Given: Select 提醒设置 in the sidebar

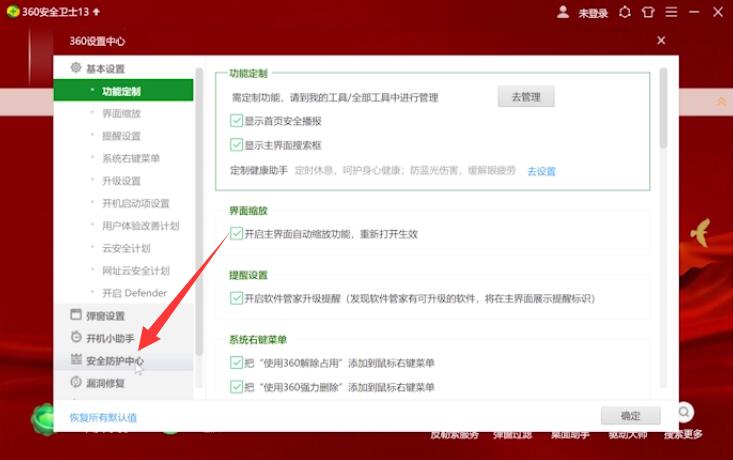Looking at the screenshot, I should pyautogui.click(x=123, y=136).
